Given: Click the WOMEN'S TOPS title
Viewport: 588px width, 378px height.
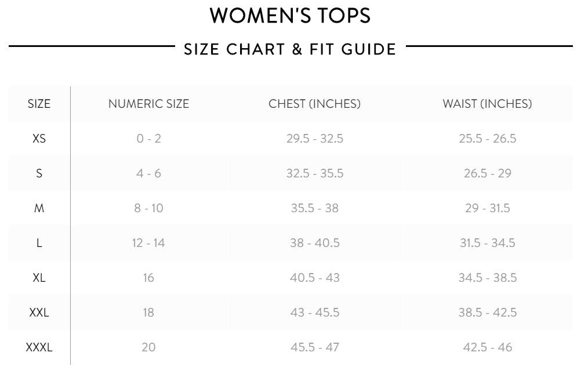Looking at the screenshot, I should point(290,16).
